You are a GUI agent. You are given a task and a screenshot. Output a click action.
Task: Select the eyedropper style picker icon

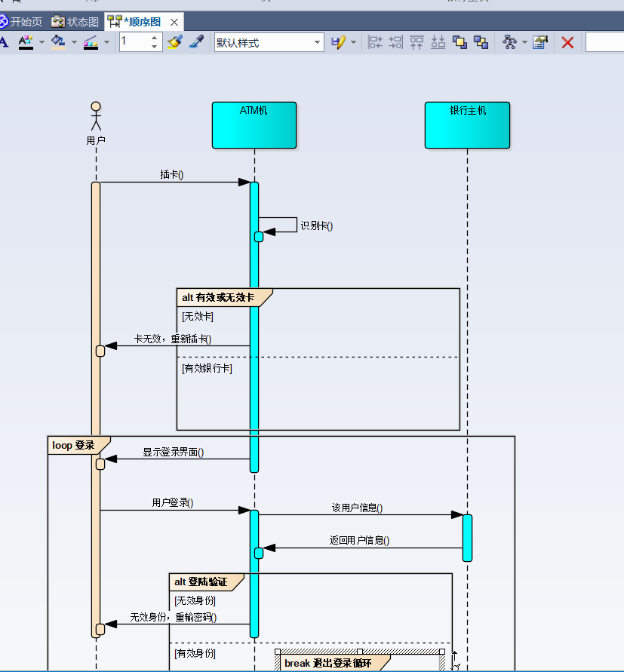coord(196,42)
